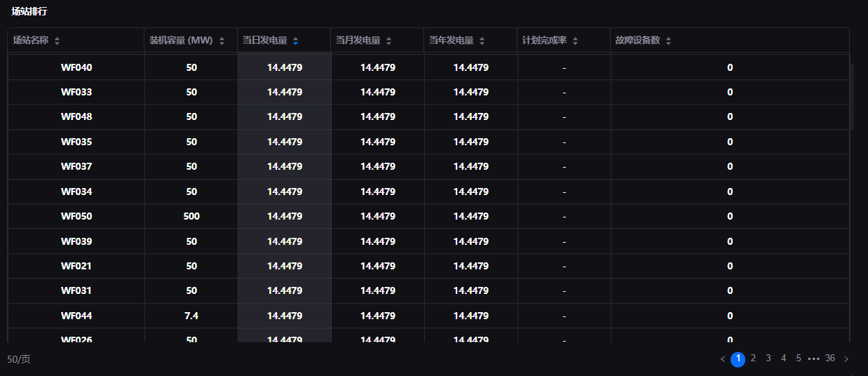Click the 装机容量 (MW) sort icon

click(x=222, y=41)
